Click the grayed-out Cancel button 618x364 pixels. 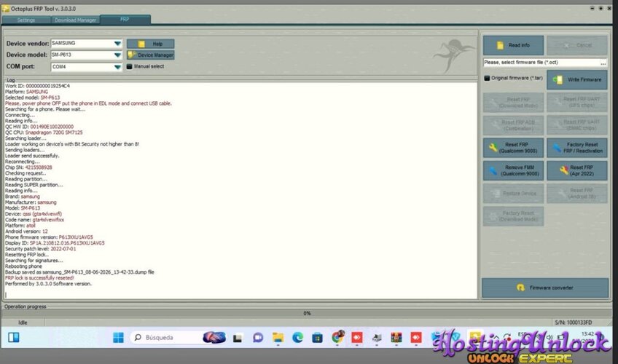click(x=577, y=45)
